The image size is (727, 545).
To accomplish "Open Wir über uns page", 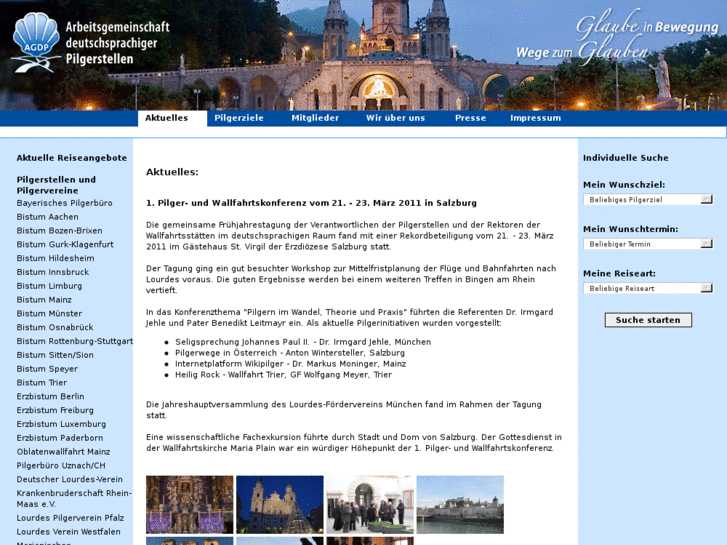I will point(395,118).
